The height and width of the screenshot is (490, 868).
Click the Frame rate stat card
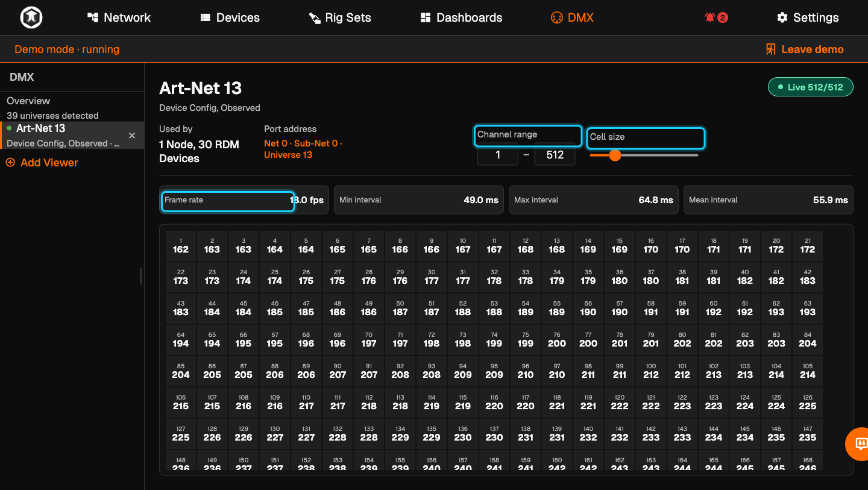244,200
